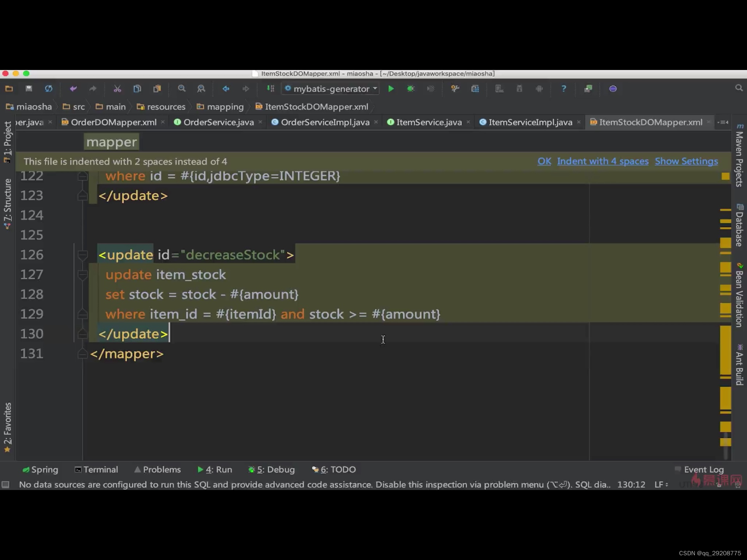Click the Help question mark icon
The height and width of the screenshot is (560, 747).
point(564,89)
